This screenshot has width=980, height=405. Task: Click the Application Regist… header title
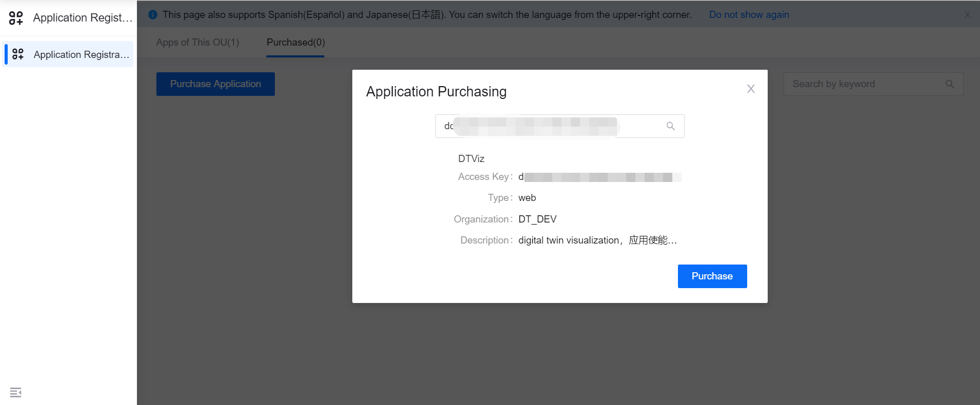[83, 18]
